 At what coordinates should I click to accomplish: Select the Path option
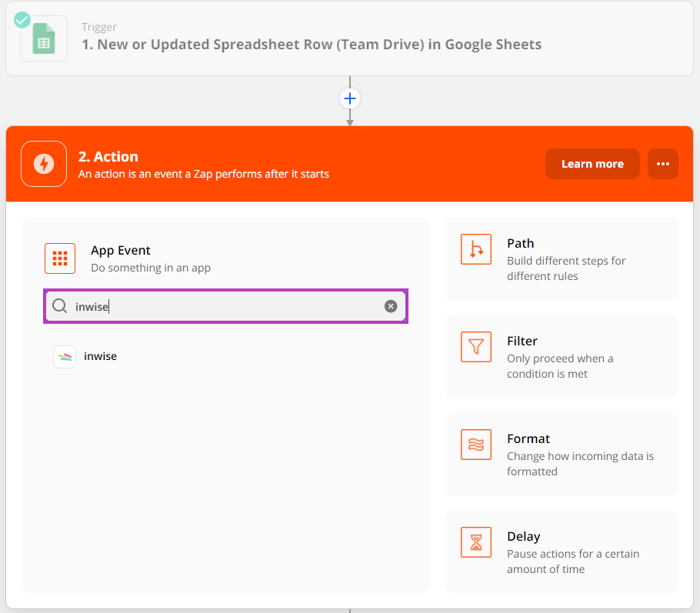(x=561, y=259)
